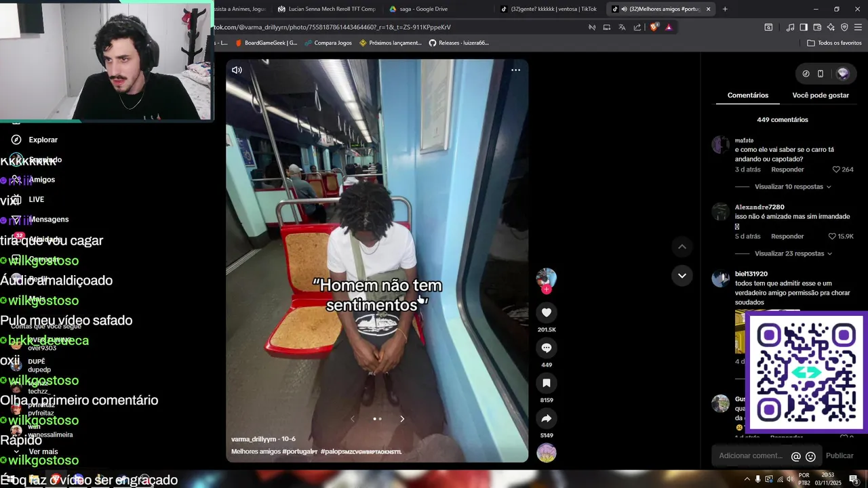Close the Melhores amigos browser tab
Image resolution: width=868 pixels, height=488 pixels.
(708, 9)
